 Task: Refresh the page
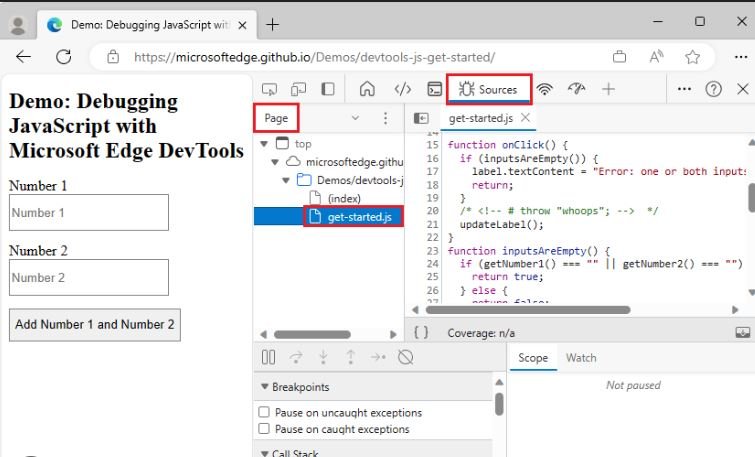click(x=64, y=57)
